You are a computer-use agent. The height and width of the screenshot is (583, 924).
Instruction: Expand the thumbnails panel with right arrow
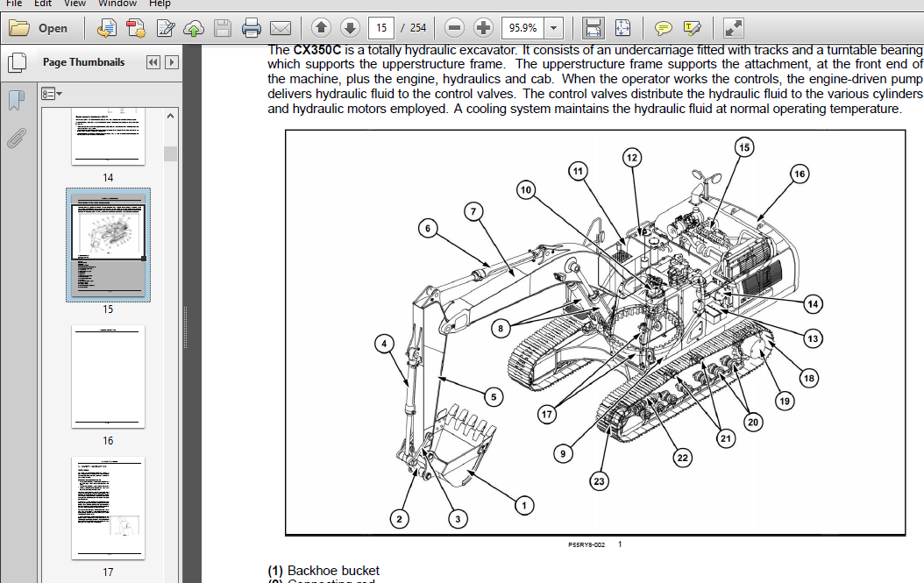[172, 62]
